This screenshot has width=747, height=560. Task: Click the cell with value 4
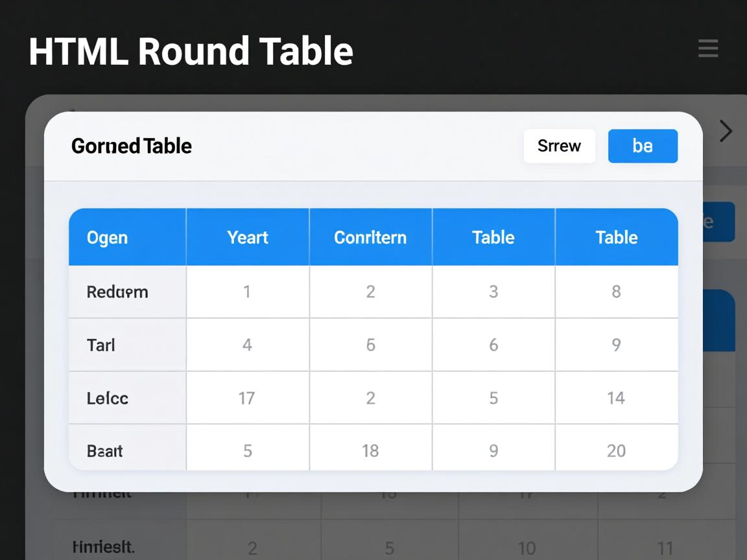(247, 345)
